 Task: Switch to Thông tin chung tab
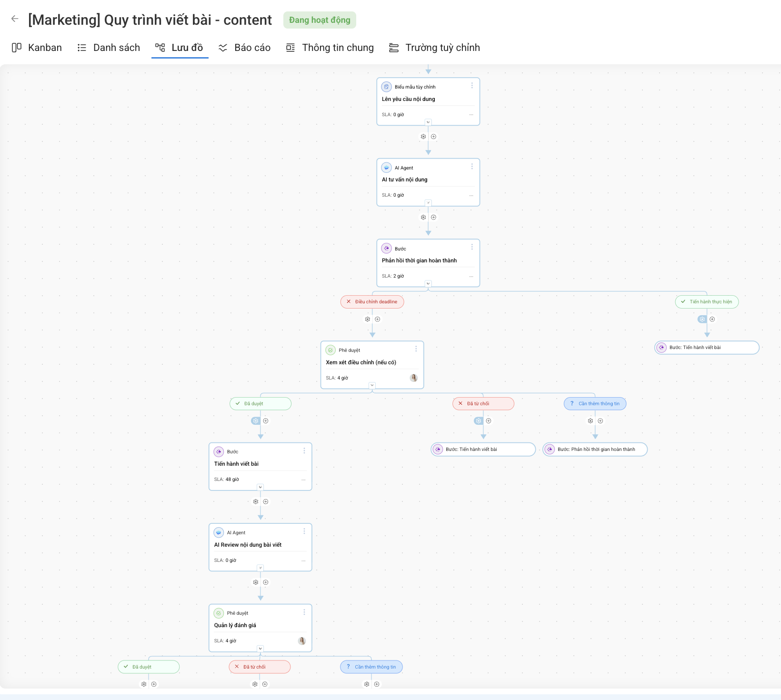click(x=330, y=48)
